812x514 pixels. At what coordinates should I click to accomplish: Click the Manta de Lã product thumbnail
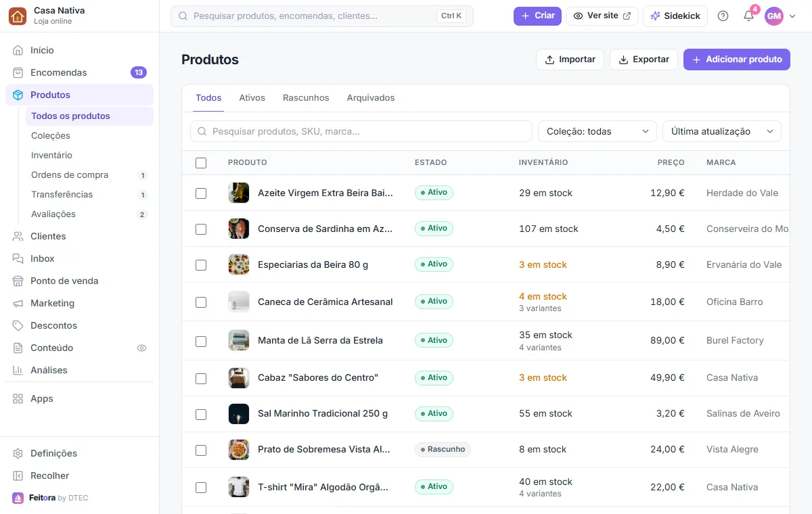(x=239, y=340)
